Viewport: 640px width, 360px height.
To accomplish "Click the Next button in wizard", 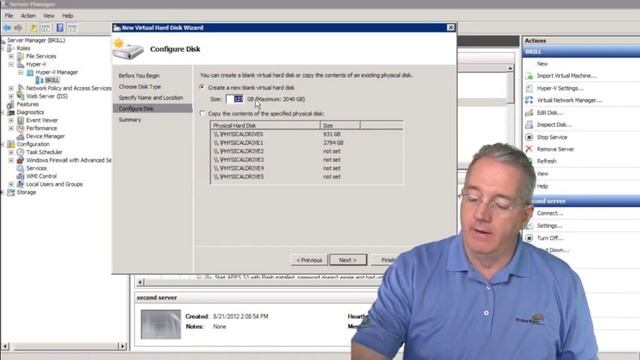I will point(348,260).
